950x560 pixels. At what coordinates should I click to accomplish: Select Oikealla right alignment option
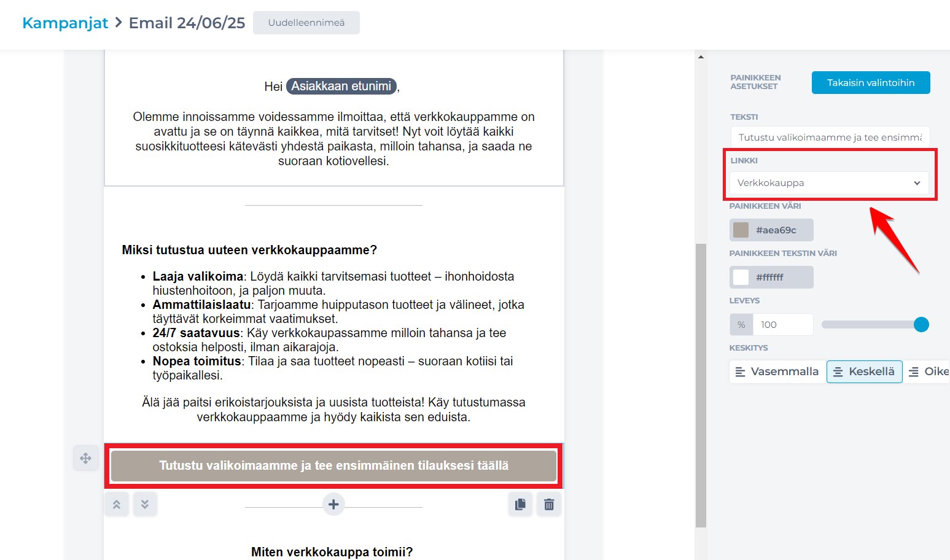pyautogui.click(x=927, y=371)
